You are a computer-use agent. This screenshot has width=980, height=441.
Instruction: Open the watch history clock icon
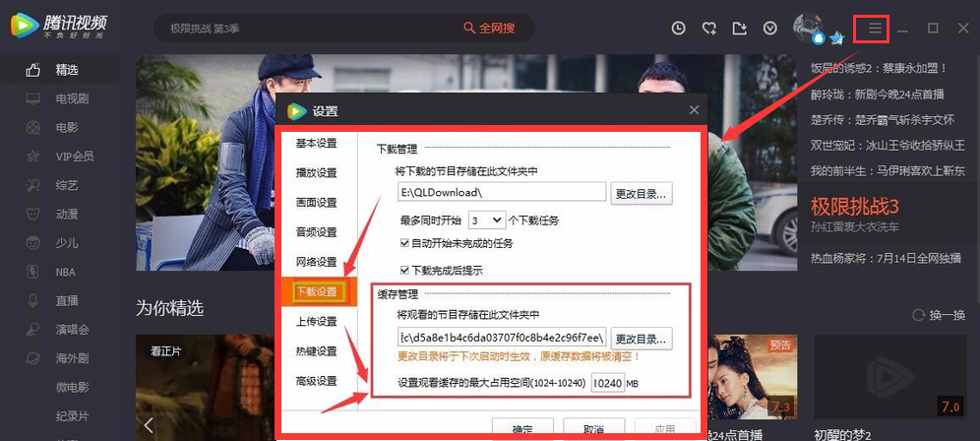point(678,29)
